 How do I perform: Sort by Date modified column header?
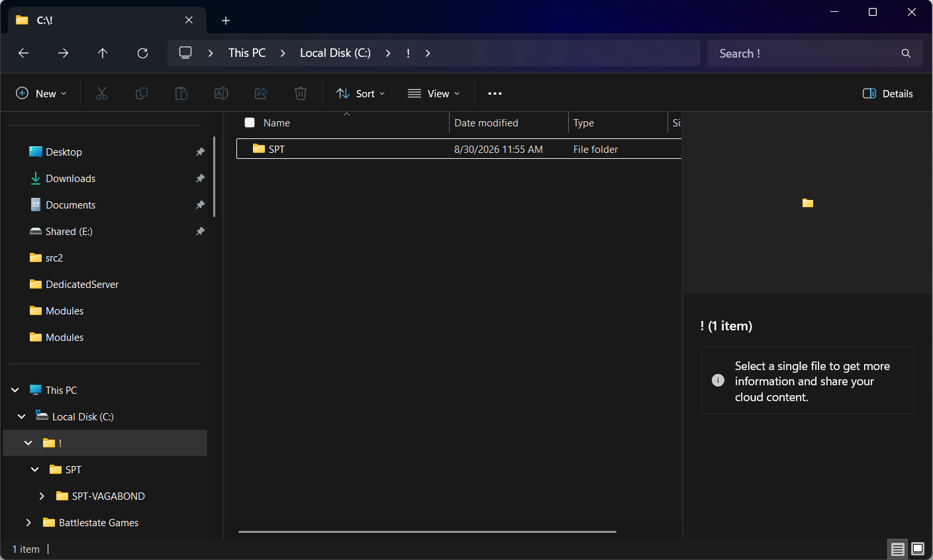coord(509,122)
